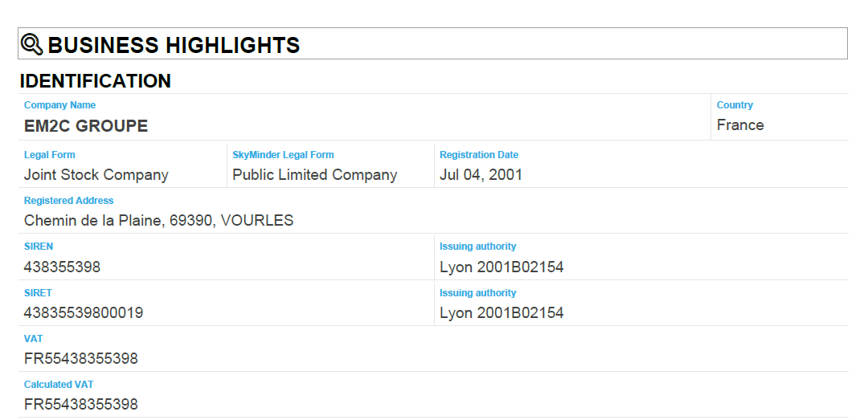
Task: Click the magnifier icon beside Business Highlights
Action: click(31, 44)
